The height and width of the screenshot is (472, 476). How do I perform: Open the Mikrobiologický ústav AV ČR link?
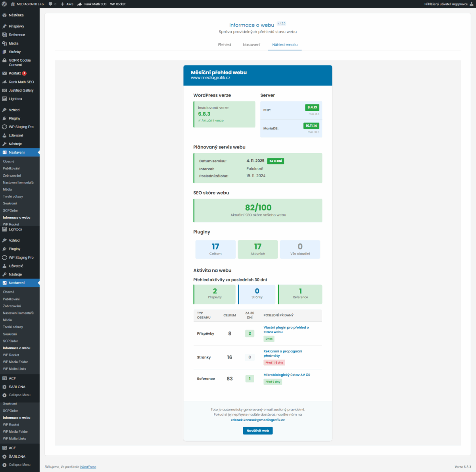point(287,375)
